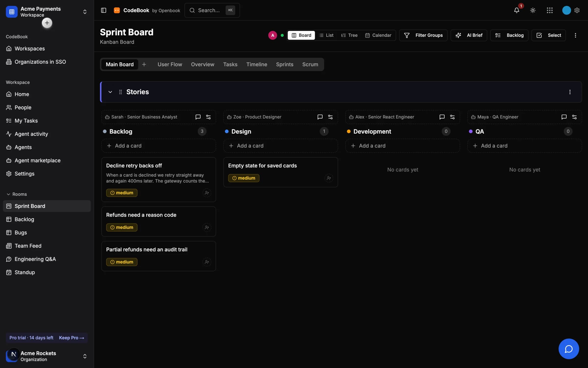Open the Backlog button in header

click(x=509, y=35)
